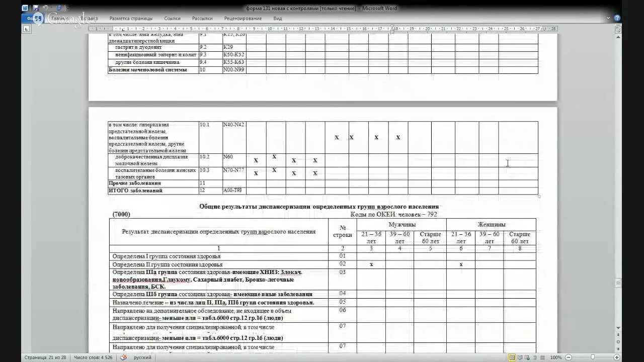This screenshot has height=362, width=644.
Task: Click the row 'Назначено лечение' text
Action: pos(213,303)
